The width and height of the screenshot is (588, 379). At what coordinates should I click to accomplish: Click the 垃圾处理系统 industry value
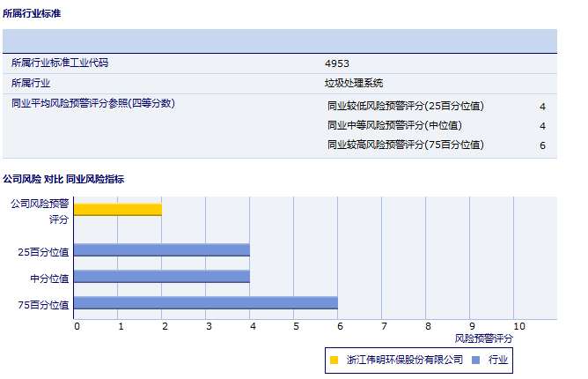[354, 84]
